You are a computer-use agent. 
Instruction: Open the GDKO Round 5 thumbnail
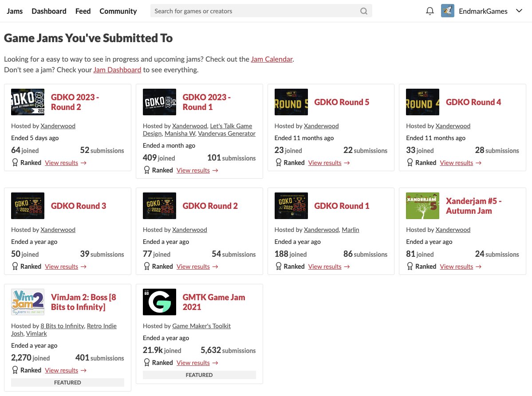(x=291, y=102)
